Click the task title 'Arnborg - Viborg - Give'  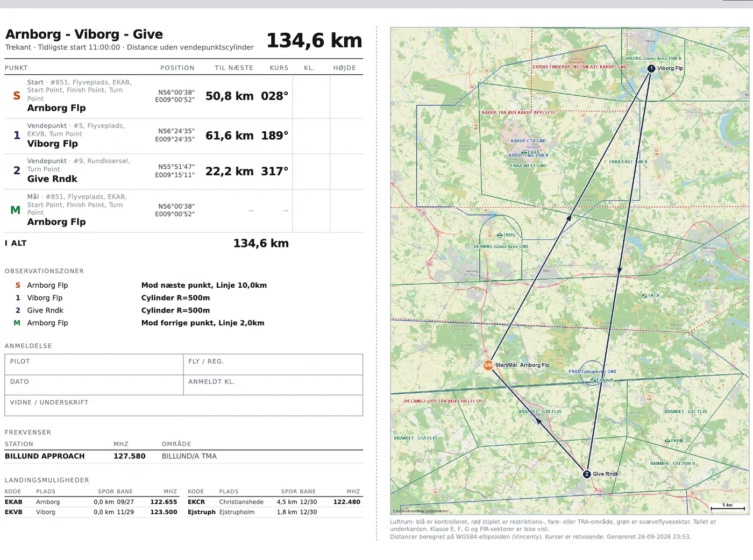[x=84, y=34]
